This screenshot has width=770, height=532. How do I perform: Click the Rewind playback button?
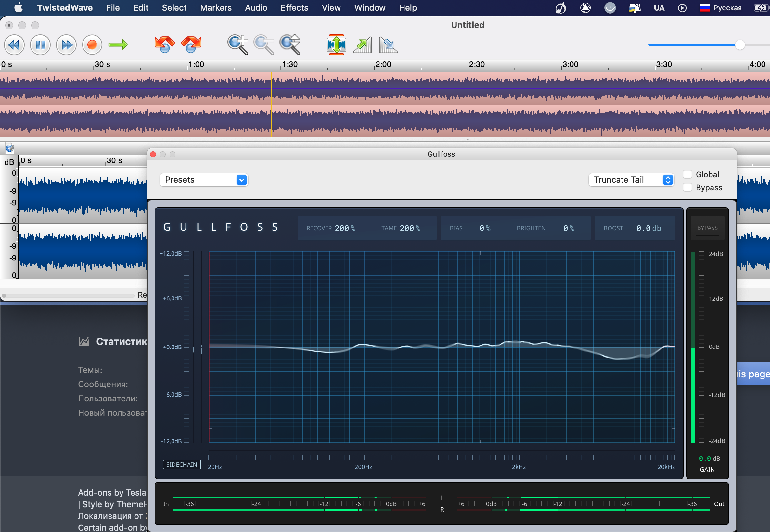[14, 45]
